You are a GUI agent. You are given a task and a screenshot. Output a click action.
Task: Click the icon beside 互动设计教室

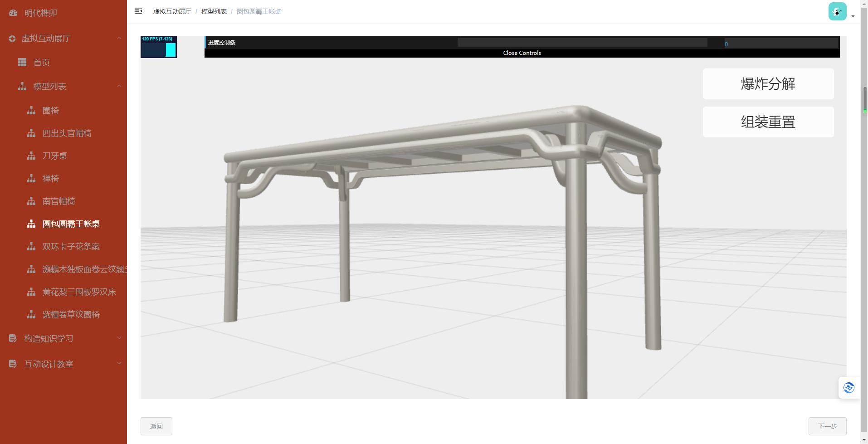pyautogui.click(x=13, y=364)
